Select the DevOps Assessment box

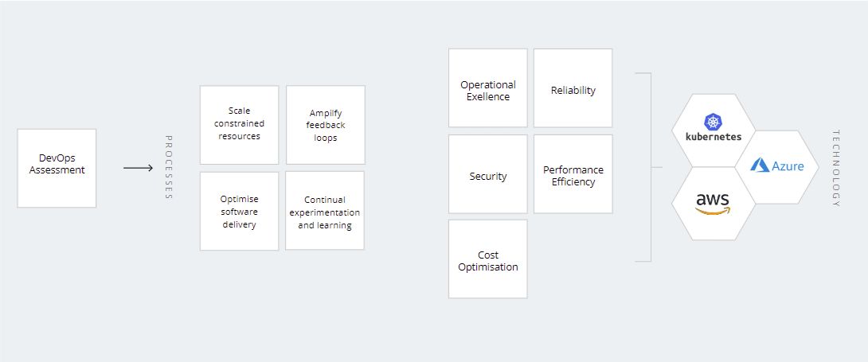pos(57,169)
